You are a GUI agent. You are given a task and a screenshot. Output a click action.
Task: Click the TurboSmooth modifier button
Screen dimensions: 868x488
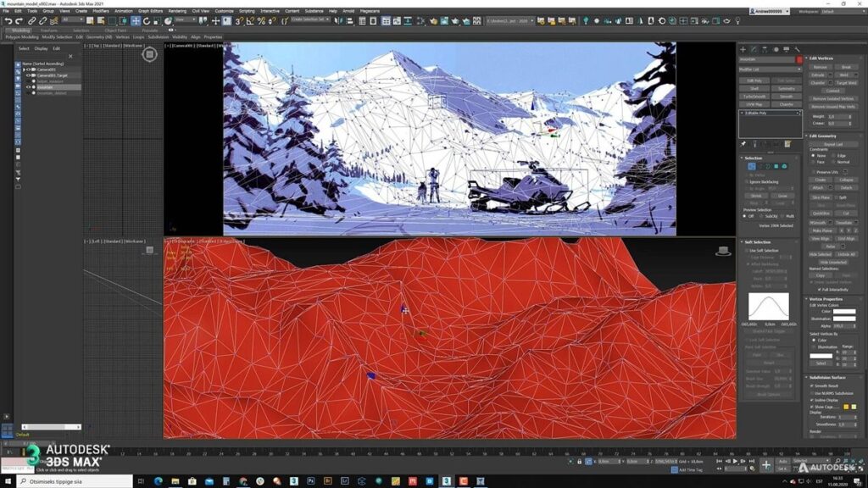coord(754,97)
